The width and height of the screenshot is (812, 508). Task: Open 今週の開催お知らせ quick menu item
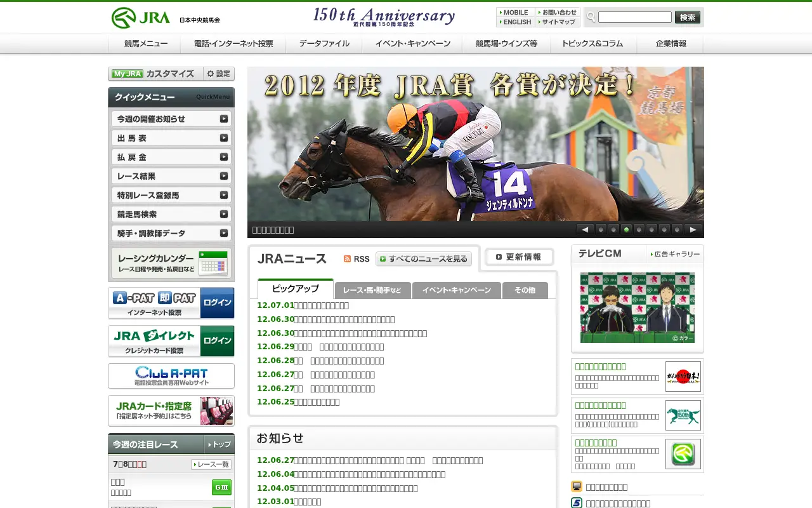171,119
